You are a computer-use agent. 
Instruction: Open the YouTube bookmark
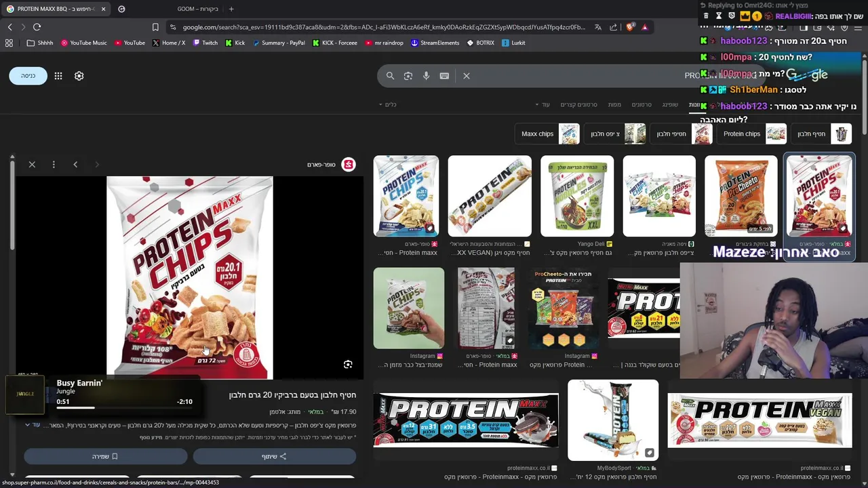point(130,43)
